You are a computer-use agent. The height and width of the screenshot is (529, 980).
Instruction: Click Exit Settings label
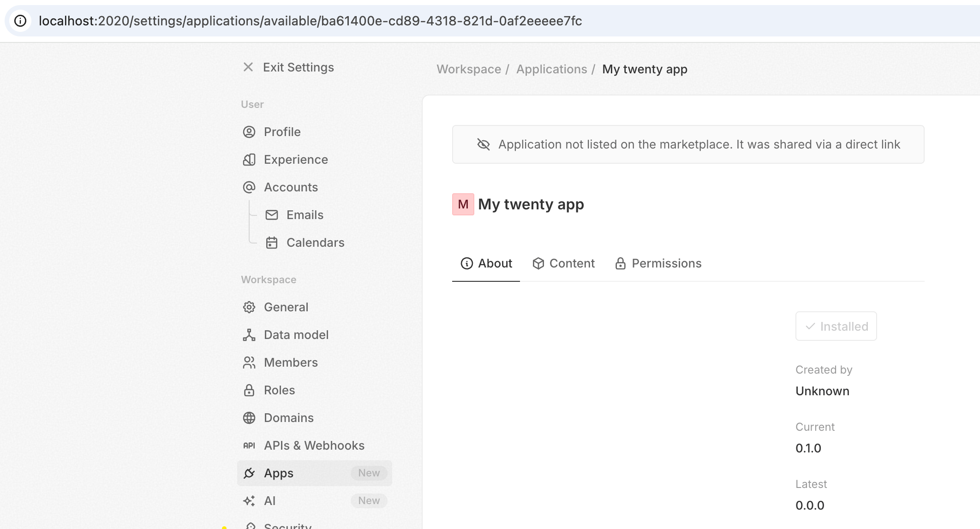pos(299,67)
